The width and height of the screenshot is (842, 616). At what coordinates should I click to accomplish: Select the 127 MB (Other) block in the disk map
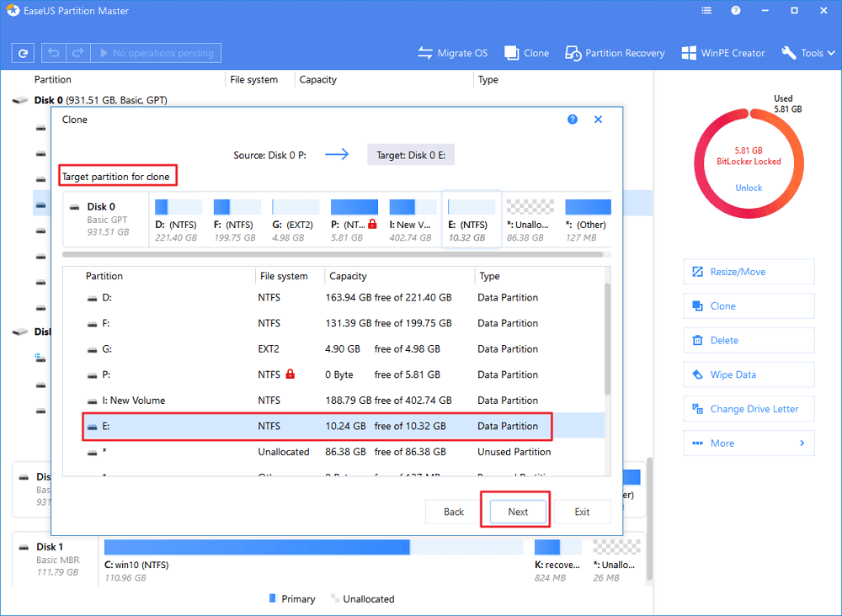click(x=588, y=220)
